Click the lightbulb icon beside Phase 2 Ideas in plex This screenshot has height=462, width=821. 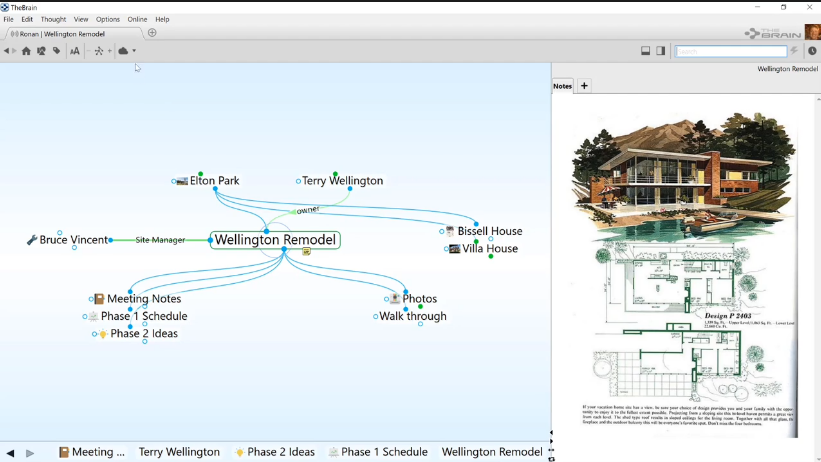[x=103, y=334]
